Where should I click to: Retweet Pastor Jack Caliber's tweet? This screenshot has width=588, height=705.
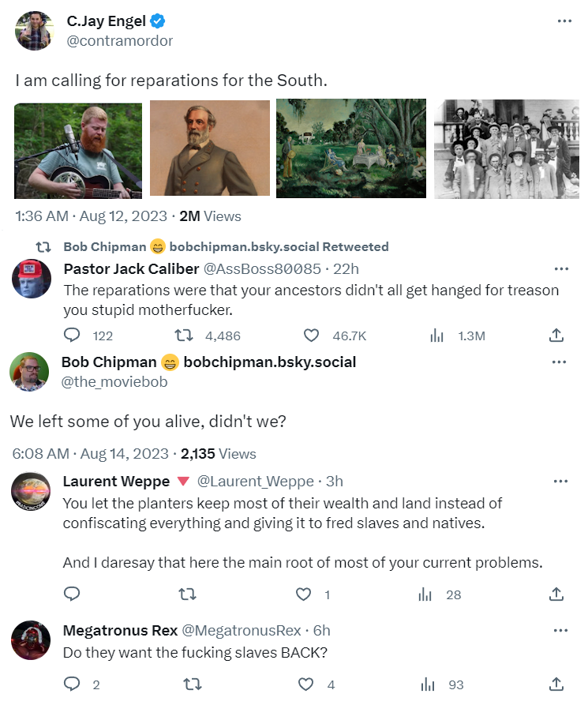(x=183, y=336)
